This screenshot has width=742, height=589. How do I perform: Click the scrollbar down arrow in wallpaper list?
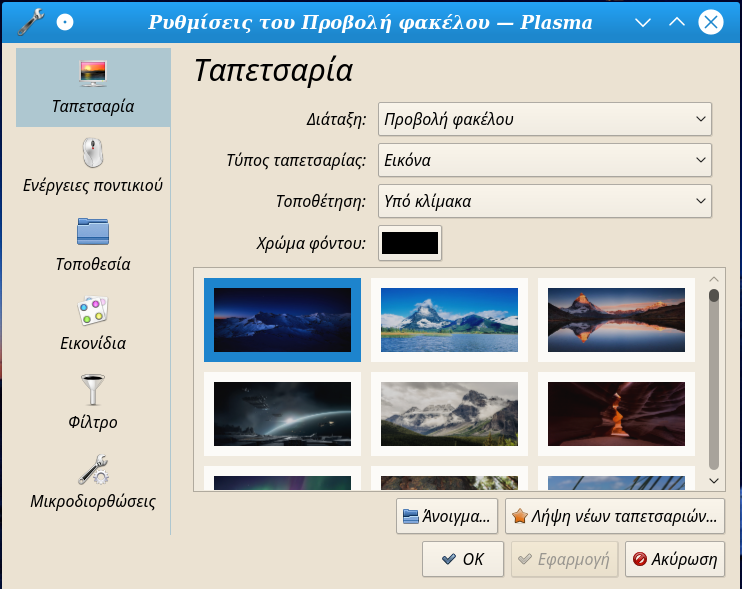click(x=714, y=481)
